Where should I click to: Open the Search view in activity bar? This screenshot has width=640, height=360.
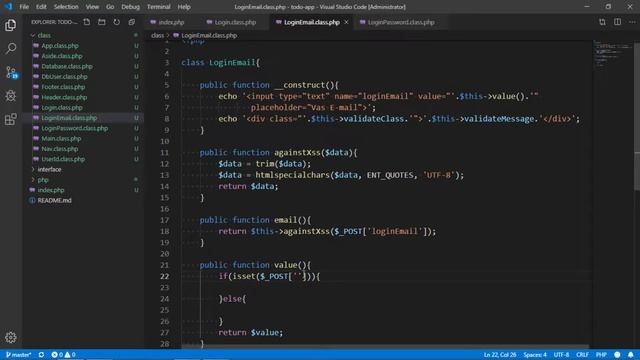[11, 49]
